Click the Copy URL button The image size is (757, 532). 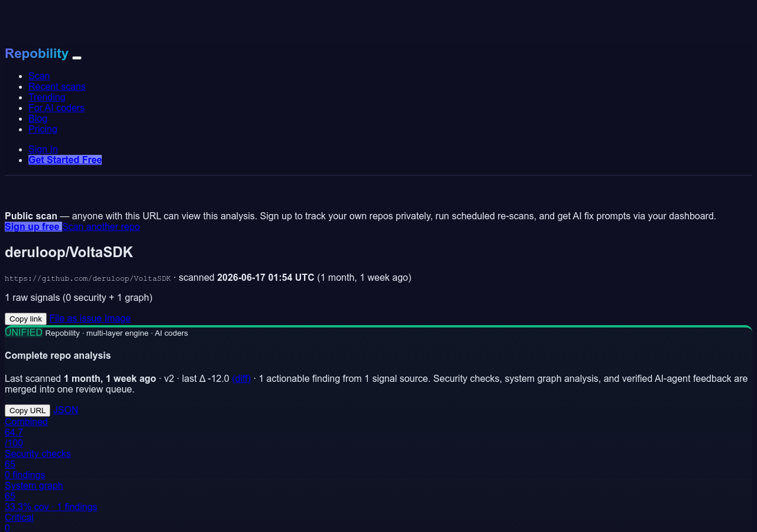[27, 410]
